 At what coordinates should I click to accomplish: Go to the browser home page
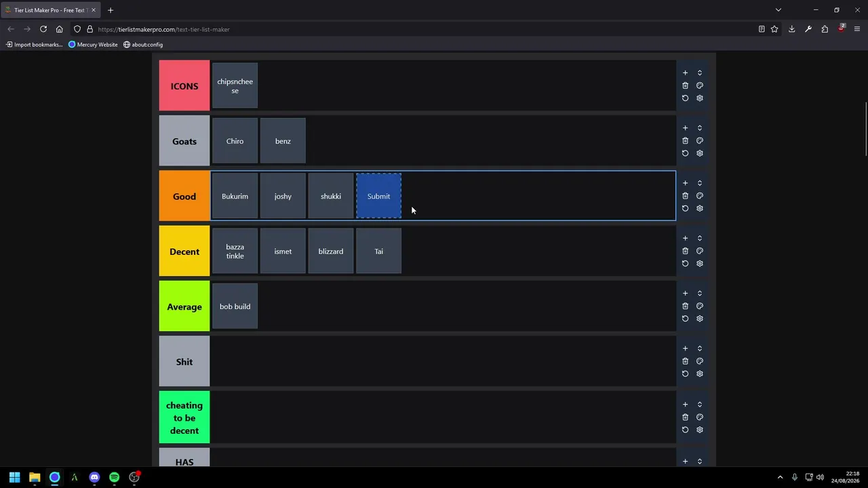point(60,29)
